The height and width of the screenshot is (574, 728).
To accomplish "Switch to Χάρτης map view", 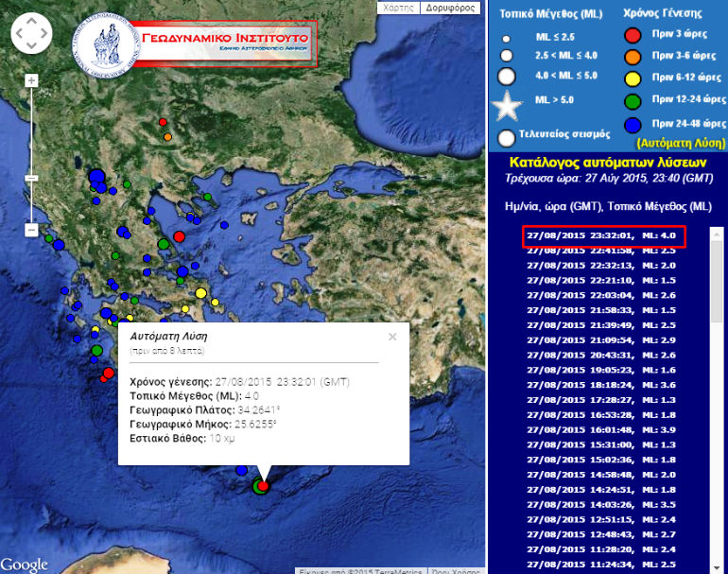I will click(x=396, y=8).
